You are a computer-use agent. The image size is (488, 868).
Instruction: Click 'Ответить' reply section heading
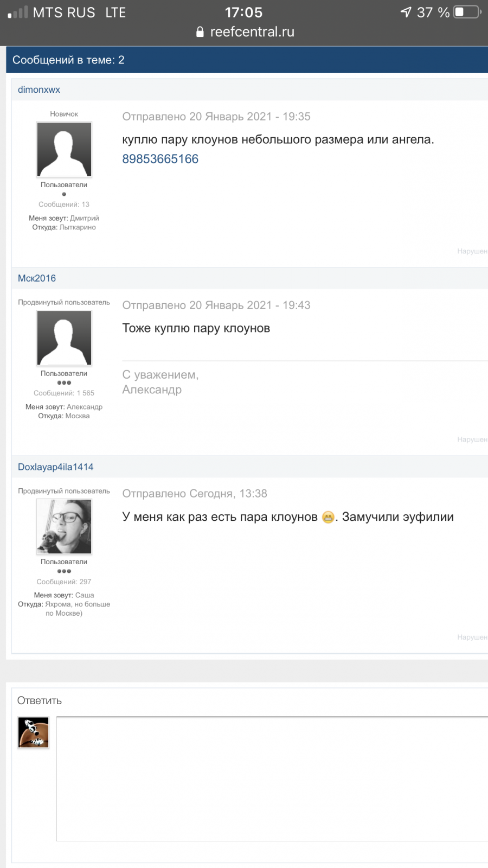40,701
